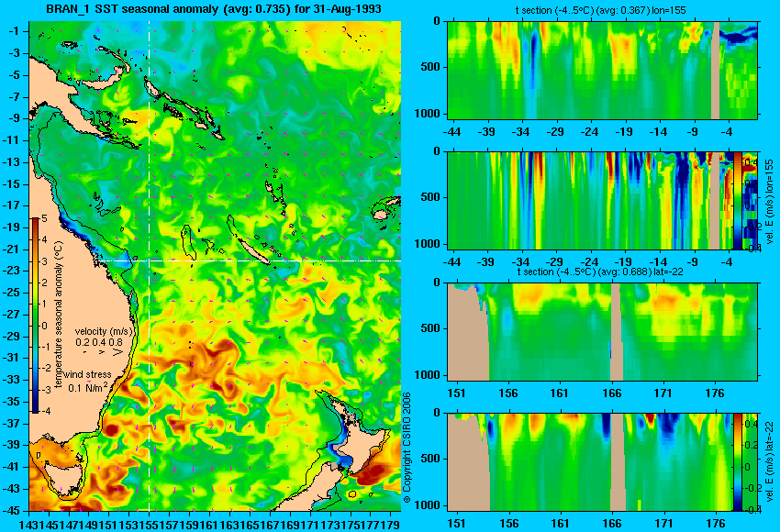Click longitude label '179' on main map axis
Screen dimensions: 780x532
[392, 524]
